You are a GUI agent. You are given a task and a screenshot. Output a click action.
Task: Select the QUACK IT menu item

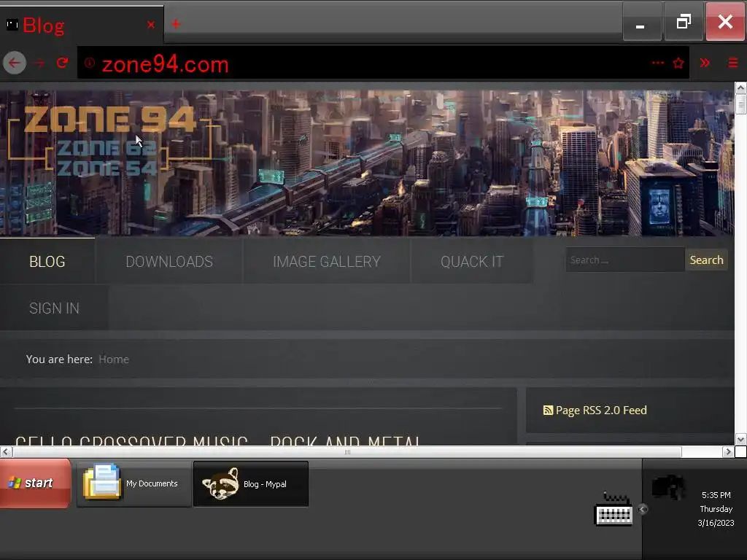pyautogui.click(x=472, y=262)
